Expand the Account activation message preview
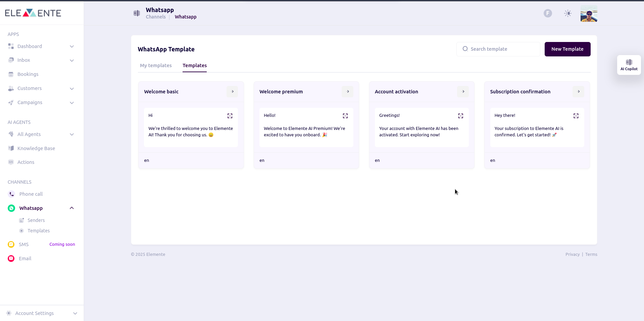 pyautogui.click(x=461, y=116)
